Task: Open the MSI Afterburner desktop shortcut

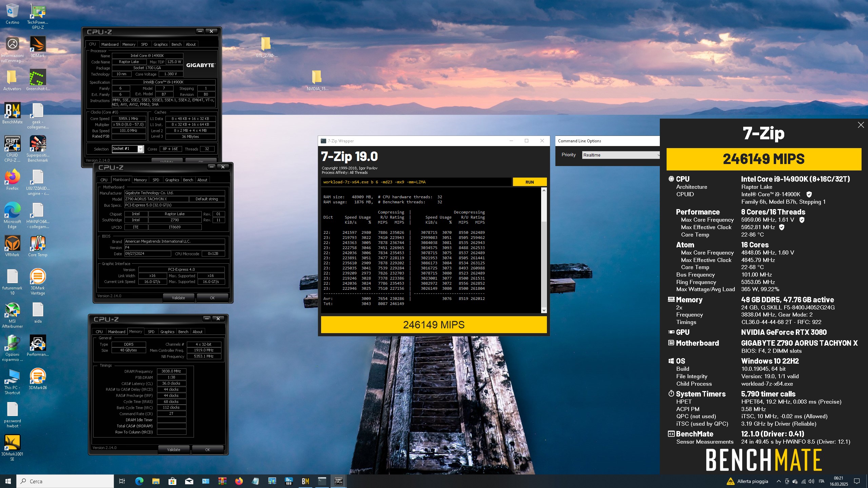Action: [13, 315]
